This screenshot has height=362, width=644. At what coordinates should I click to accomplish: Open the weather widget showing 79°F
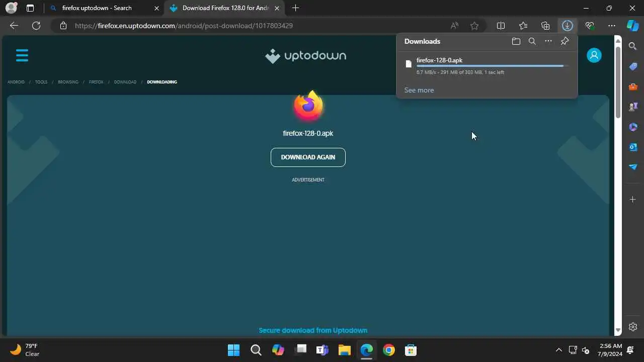point(25,350)
